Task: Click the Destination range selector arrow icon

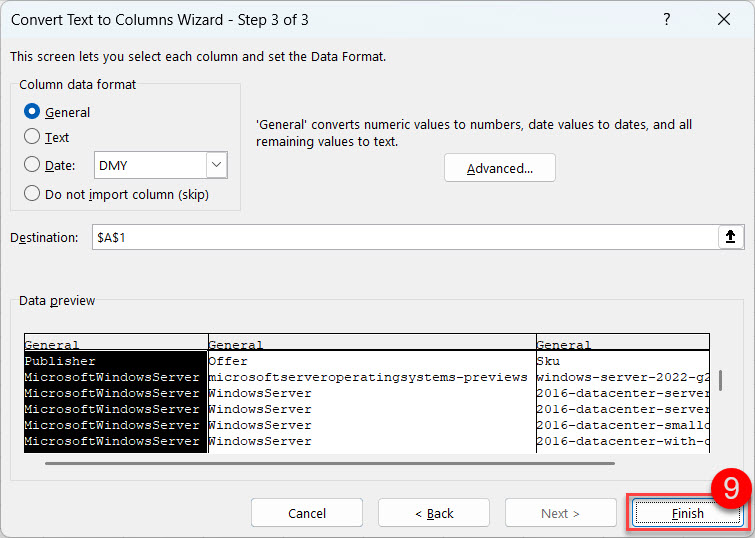Action: pos(730,237)
